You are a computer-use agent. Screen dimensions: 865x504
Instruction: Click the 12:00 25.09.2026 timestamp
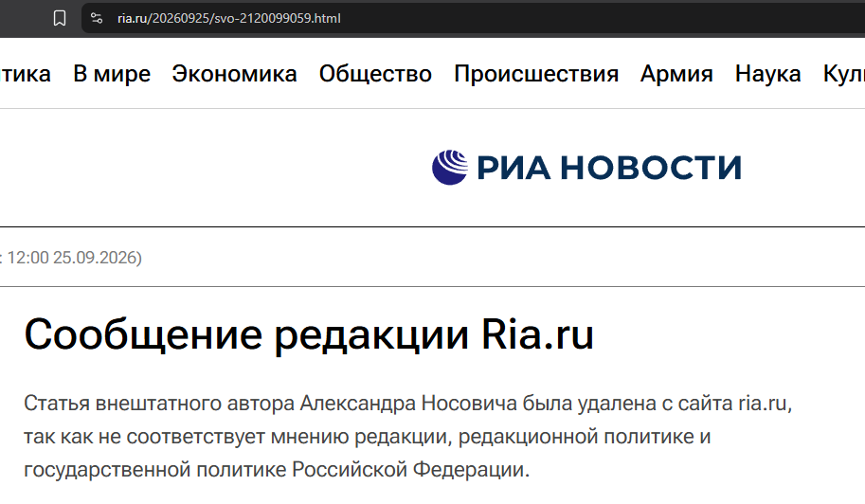click(73, 258)
